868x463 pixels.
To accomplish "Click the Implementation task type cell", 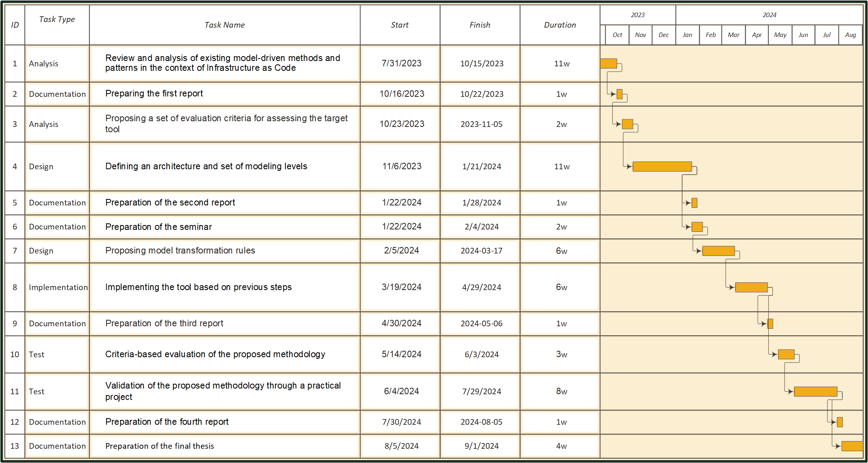I will coord(58,287).
